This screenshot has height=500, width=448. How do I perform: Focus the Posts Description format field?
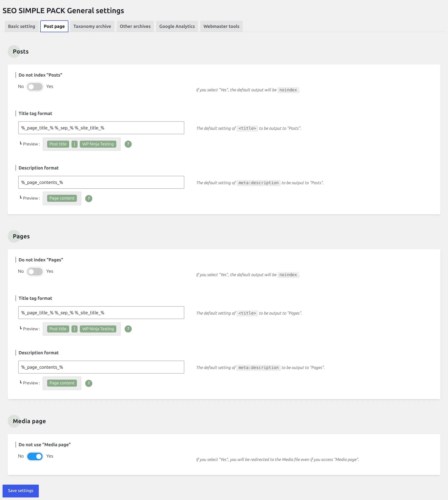(x=101, y=182)
